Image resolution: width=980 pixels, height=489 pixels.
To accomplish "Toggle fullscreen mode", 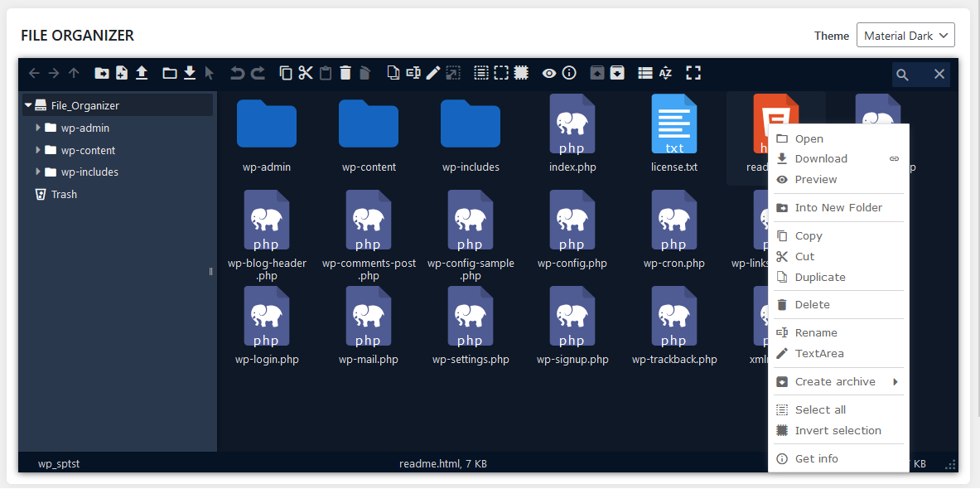I will [x=693, y=73].
